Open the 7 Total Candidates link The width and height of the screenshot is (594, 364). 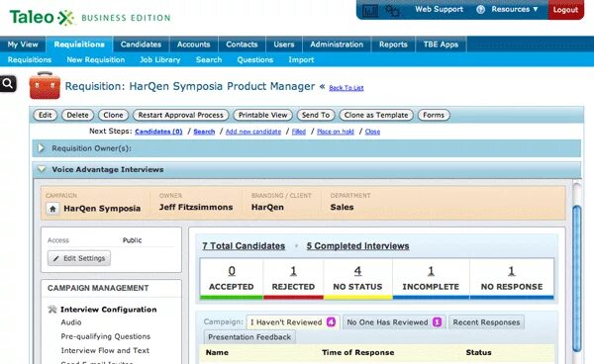click(244, 246)
